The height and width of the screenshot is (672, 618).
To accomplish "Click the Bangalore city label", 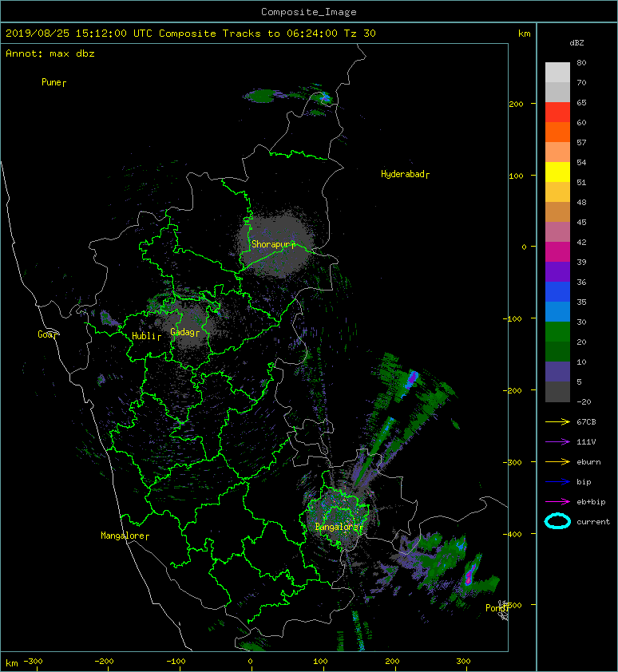I will tap(337, 527).
